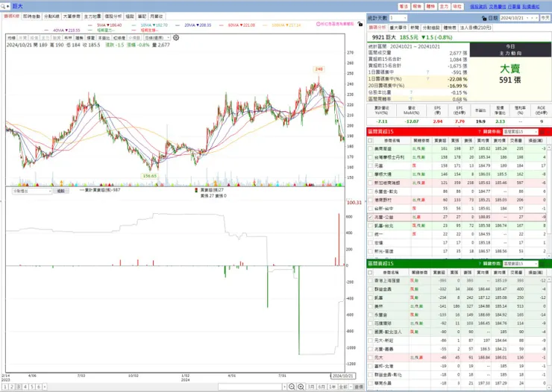The height and width of the screenshot is (392, 552).
Task: Open 分點進出 tab on right panel
Action: point(431,28)
